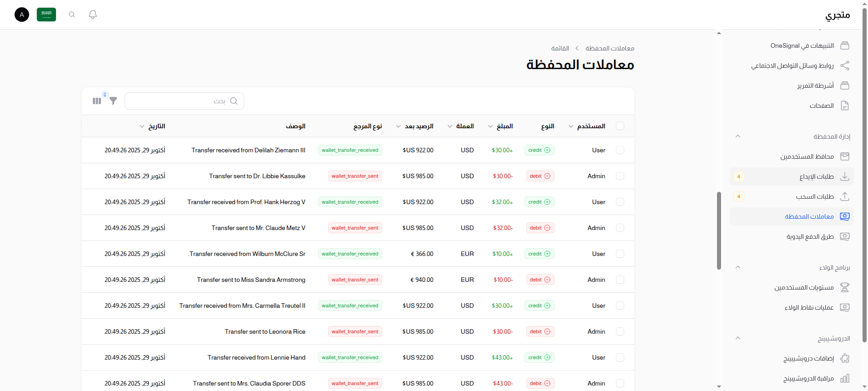The height and width of the screenshot is (391, 868).
Task: Click the القائمة breadcrumb link
Action: pyautogui.click(x=560, y=48)
